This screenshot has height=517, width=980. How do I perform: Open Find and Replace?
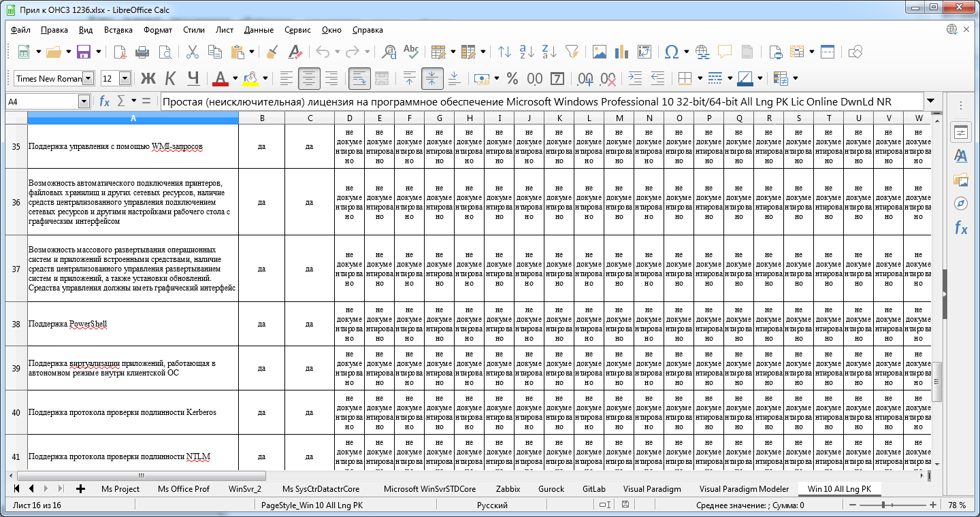point(389,52)
